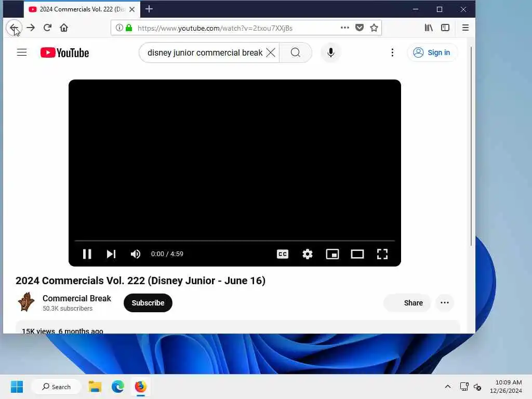The width and height of the screenshot is (532, 399).
Task: Subscribe to Commercial Break
Action: pyautogui.click(x=148, y=303)
